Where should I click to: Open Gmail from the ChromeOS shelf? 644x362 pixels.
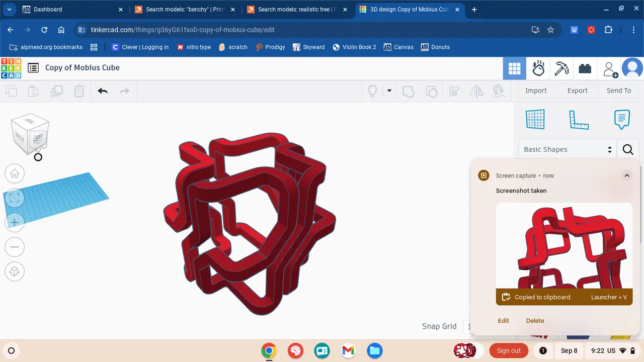[348, 350]
